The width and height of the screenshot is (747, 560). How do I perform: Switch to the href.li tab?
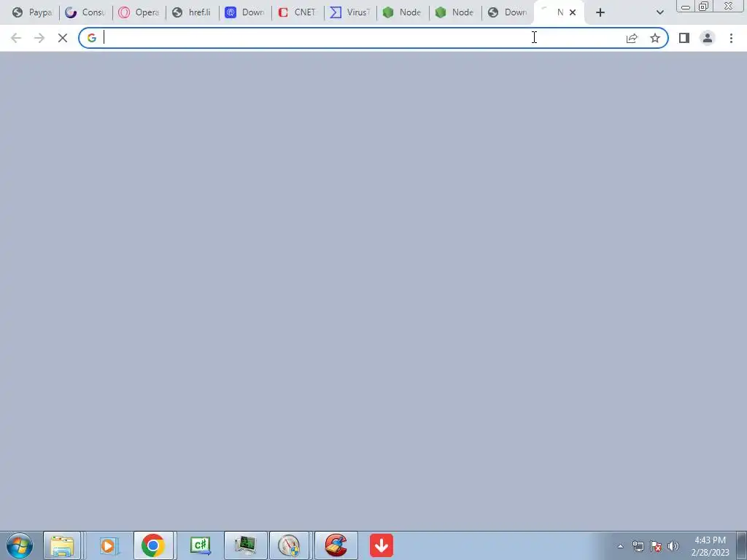(192, 12)
